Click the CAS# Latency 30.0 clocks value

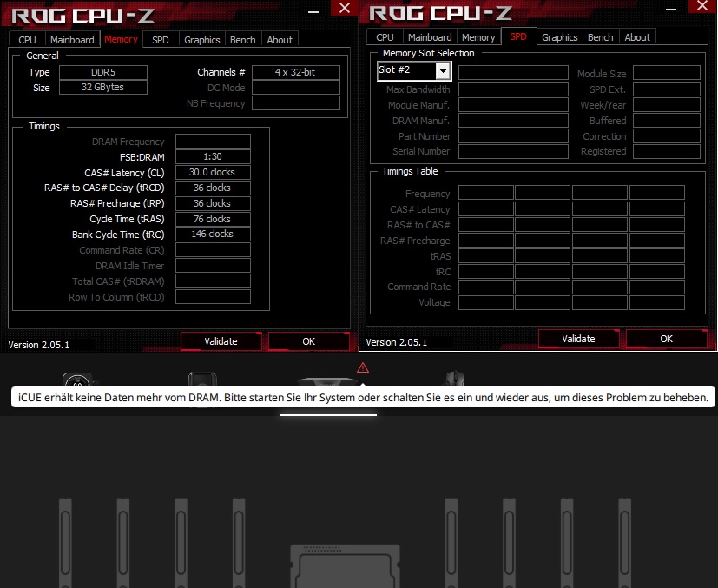click(213, 172)
